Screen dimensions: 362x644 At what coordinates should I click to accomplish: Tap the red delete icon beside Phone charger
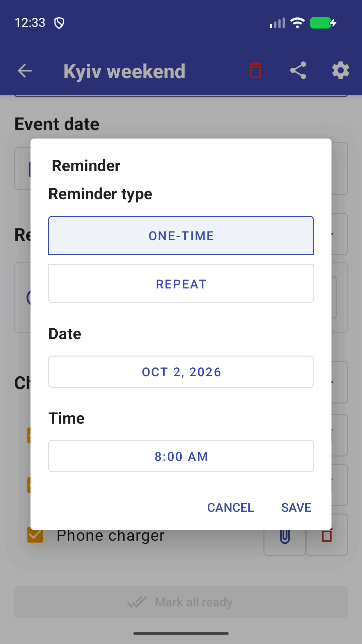327,536
